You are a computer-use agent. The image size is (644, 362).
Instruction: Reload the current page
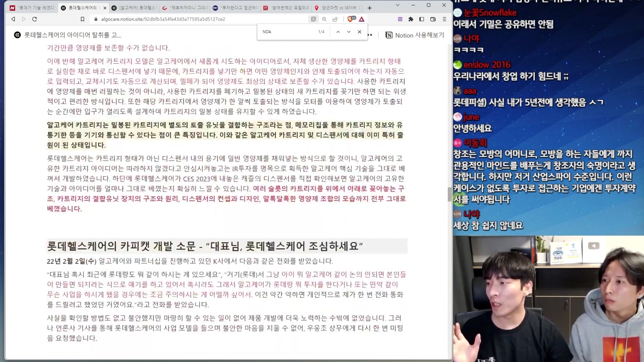(x=34, y=19)
